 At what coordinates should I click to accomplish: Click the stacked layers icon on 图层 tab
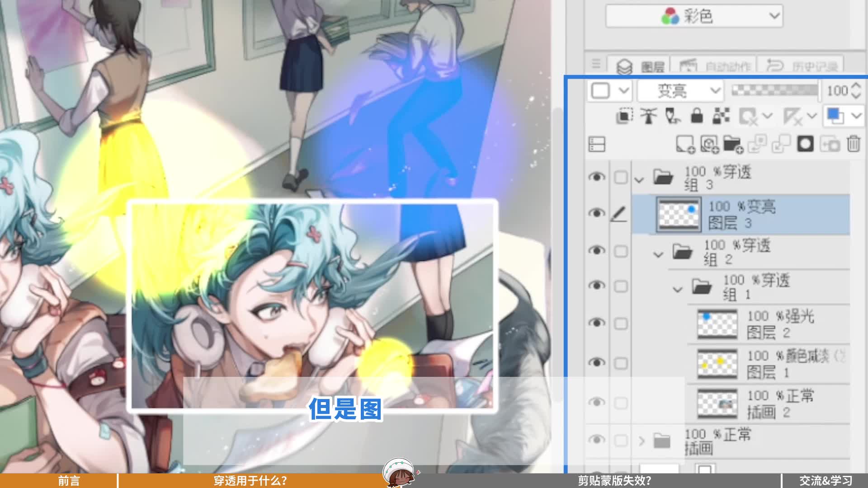click(624, 67)
